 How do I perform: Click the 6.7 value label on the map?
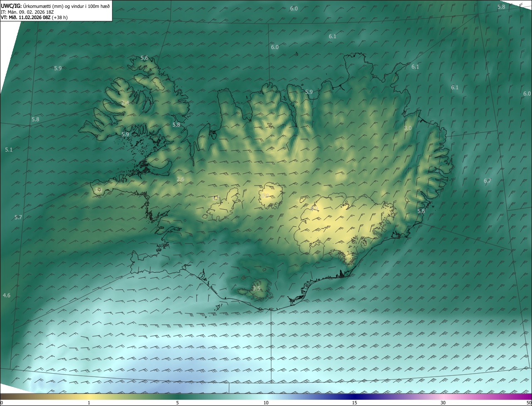[x=488, y=181]
